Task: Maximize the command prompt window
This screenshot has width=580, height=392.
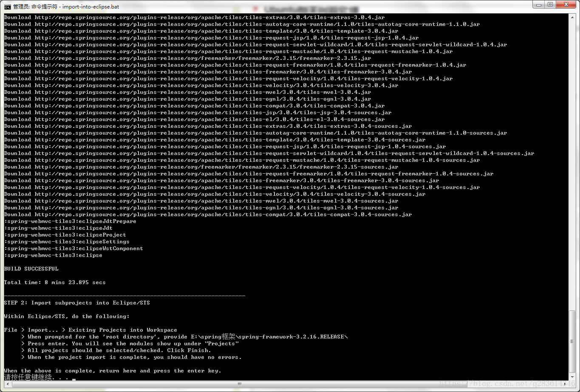Action: (x=550, y=4)
